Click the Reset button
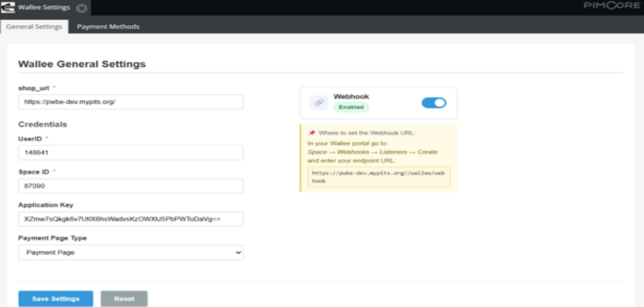Image resolution: width=644 pixels, height=307 pixels. [x=124, y=299]
